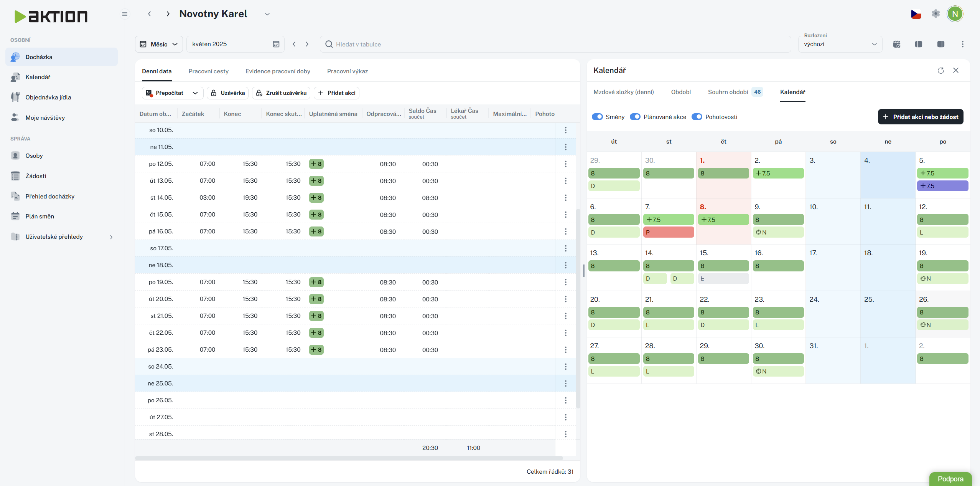The width and height of the screenshot is (980, 486).
Task: Click the Czech flag language icon
Action: (916, 14)
